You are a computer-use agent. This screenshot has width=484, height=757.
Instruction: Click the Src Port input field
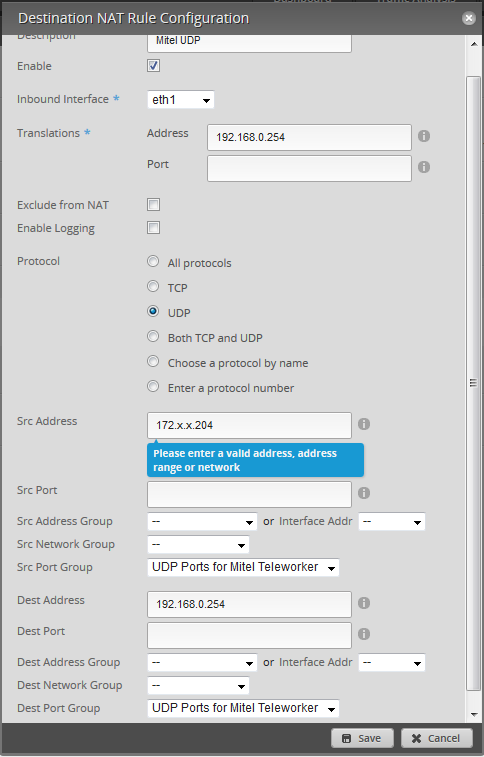click(x=249, y=494)
